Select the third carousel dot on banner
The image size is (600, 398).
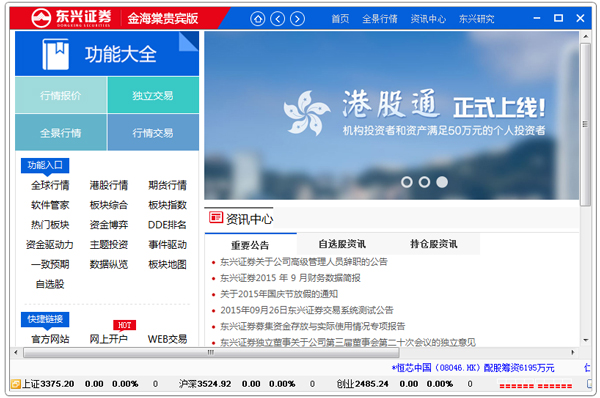[442, 182]
